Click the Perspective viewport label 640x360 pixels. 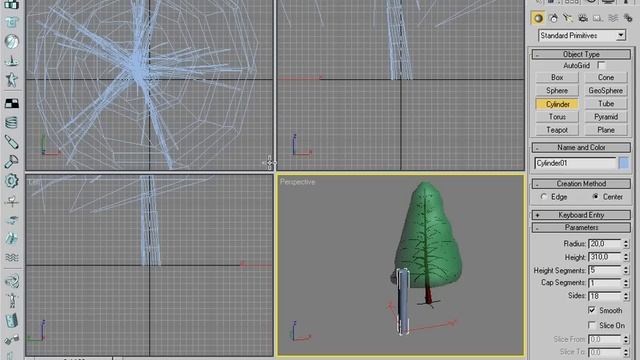click(x=298, y=182)
